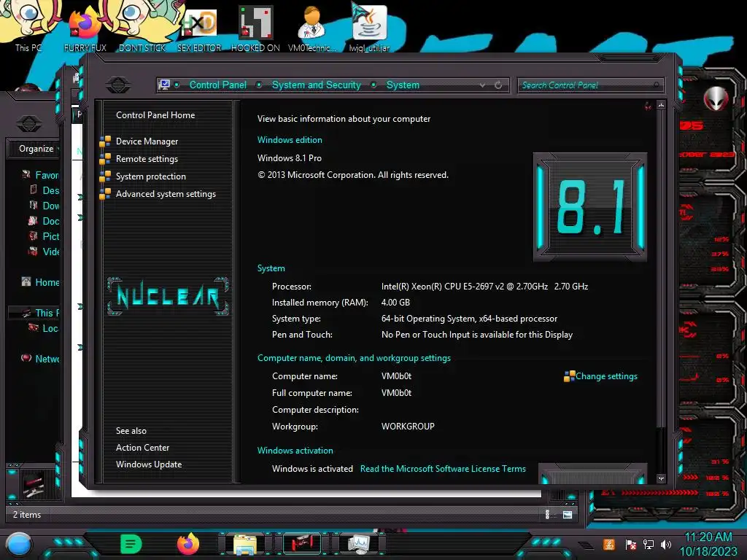Image resolution: width=747 pixels, height=560 pixels.
Task: Open Windows Update under See also
Action: 149,464
